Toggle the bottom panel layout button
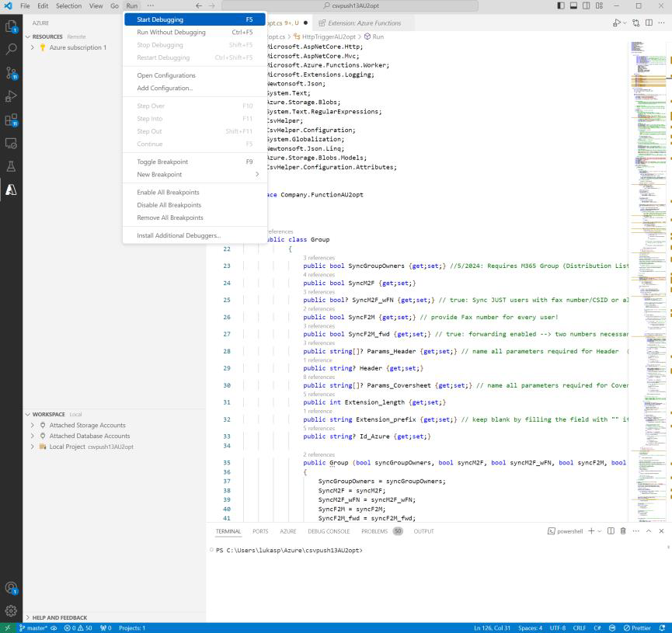Viewport: 672px width, 633px height. click(x=574, y=6)
